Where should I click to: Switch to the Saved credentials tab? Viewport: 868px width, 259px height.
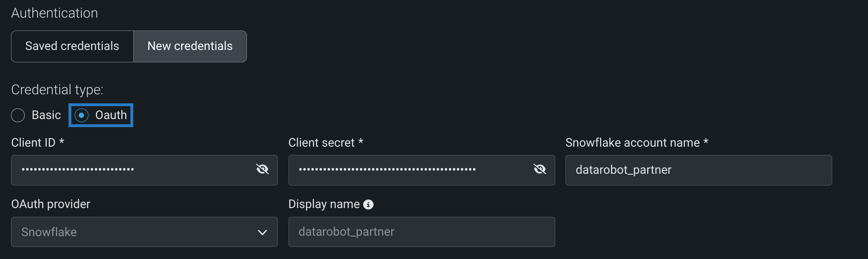click(72, 46)
